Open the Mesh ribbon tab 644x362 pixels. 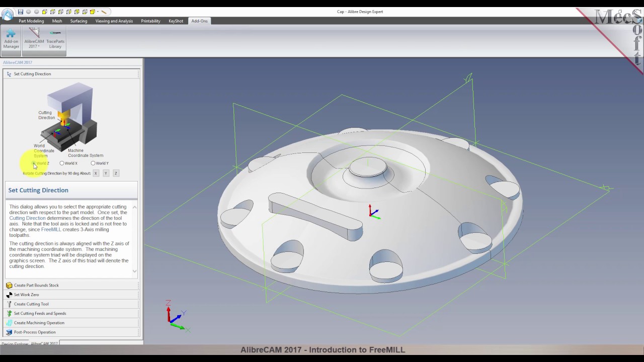[x=57, y=21]
